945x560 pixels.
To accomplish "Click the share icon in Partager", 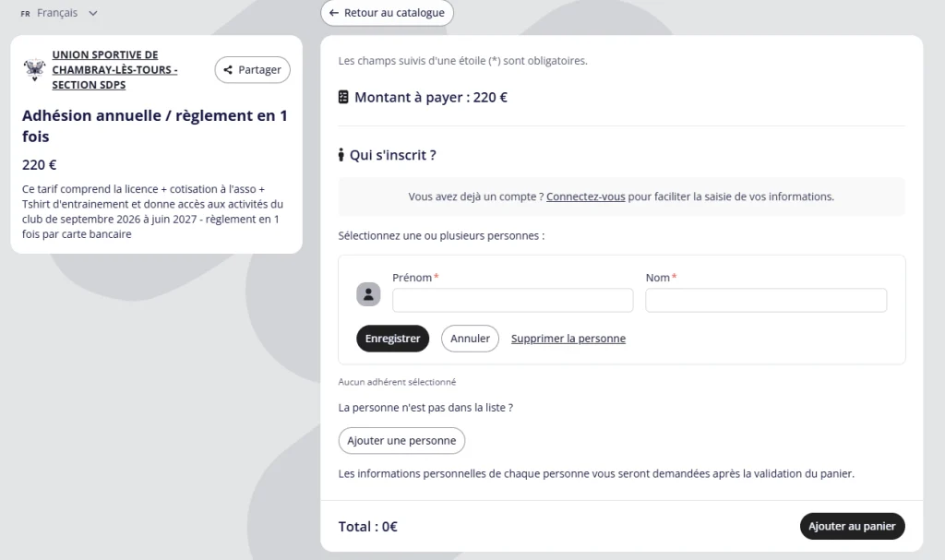I will tap(228, 70).
